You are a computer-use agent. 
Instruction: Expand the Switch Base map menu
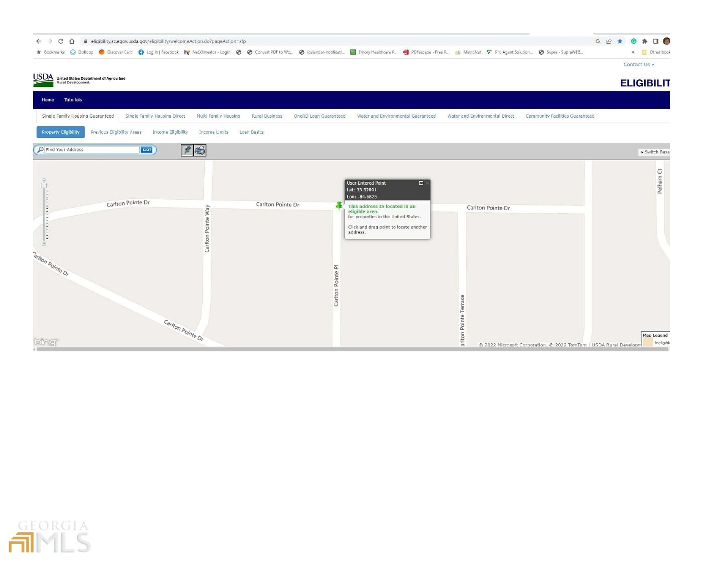coord(655,152)
